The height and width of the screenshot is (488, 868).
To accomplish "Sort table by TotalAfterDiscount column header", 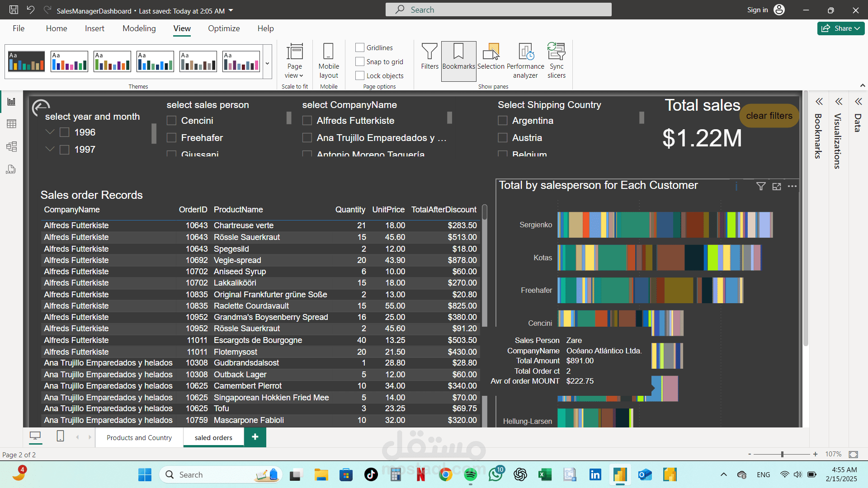I will click(x=443, y=210).
